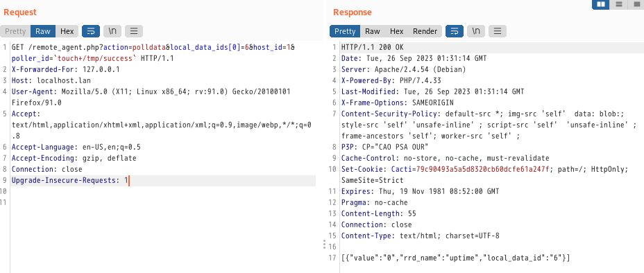Viewport: 644px width, 273px height.
Task: Toggle non-printable characters \n in Request panel
Action: pos(112,31)
